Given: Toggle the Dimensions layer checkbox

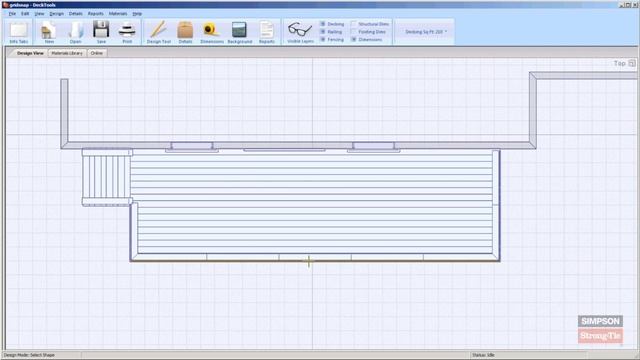Looking at the screenshot, I should (x=354, y=39).
